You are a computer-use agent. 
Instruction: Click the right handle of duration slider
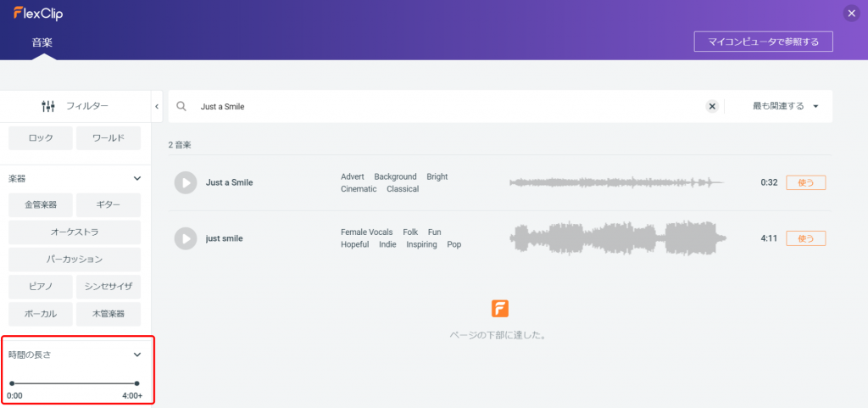pyautogui.click(x=136, y=383)
